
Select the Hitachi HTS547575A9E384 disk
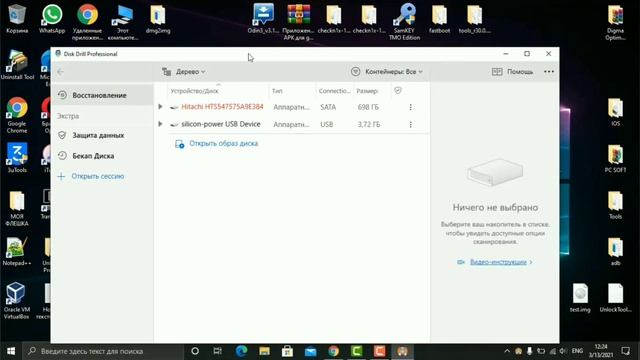click(222, 107)
